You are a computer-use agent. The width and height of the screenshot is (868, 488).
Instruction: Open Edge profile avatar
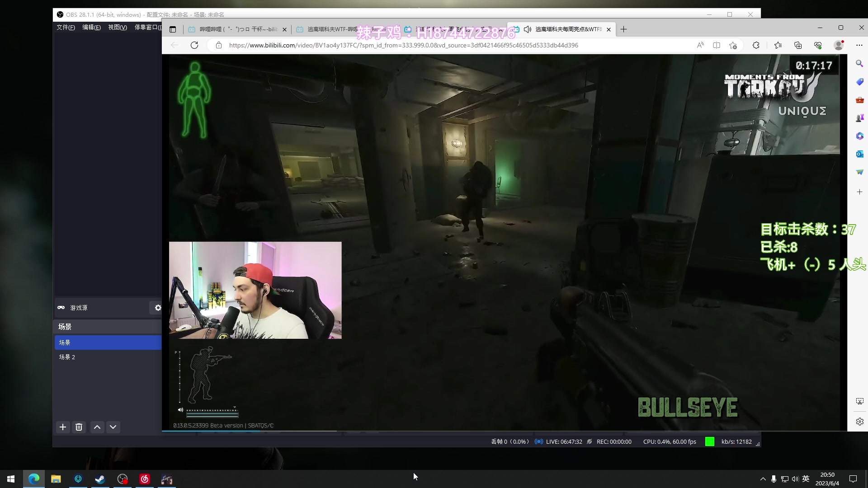(839, 45)
